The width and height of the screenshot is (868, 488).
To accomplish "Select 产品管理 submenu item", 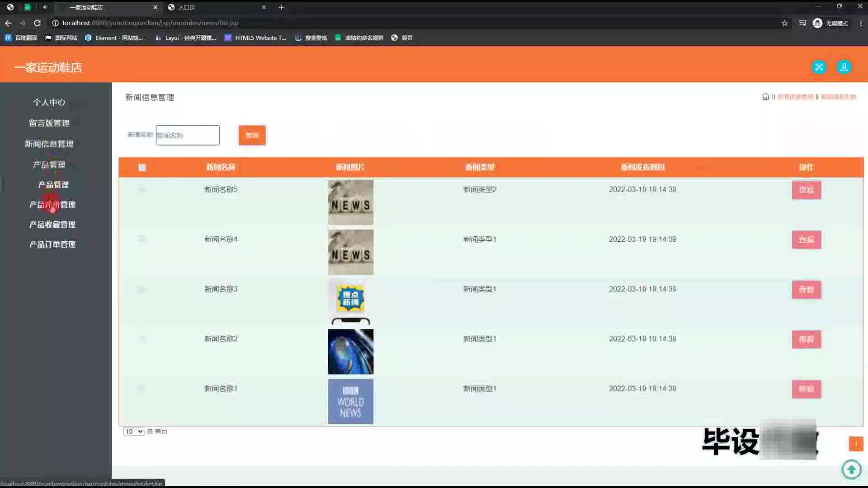I will pos(53,185).
